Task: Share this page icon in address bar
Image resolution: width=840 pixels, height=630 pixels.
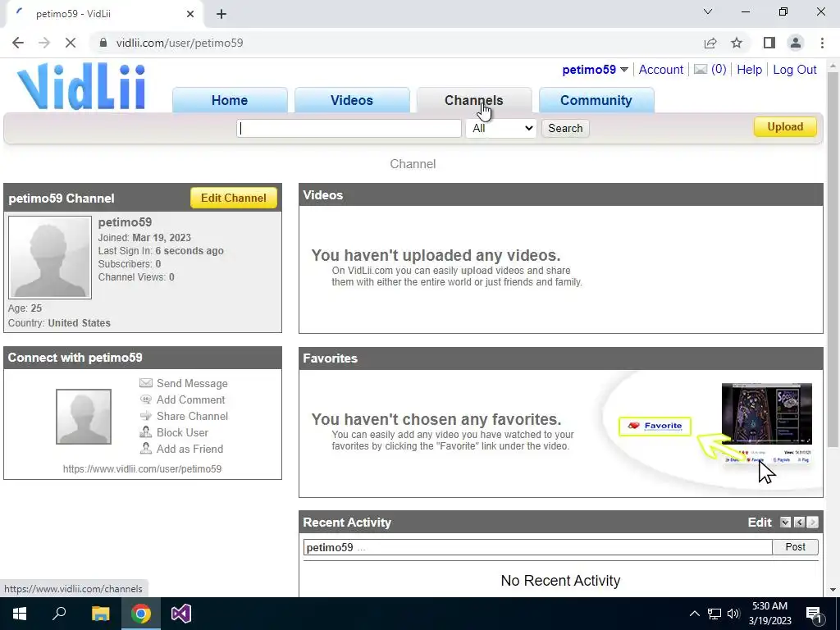Action: click(710, 43)
